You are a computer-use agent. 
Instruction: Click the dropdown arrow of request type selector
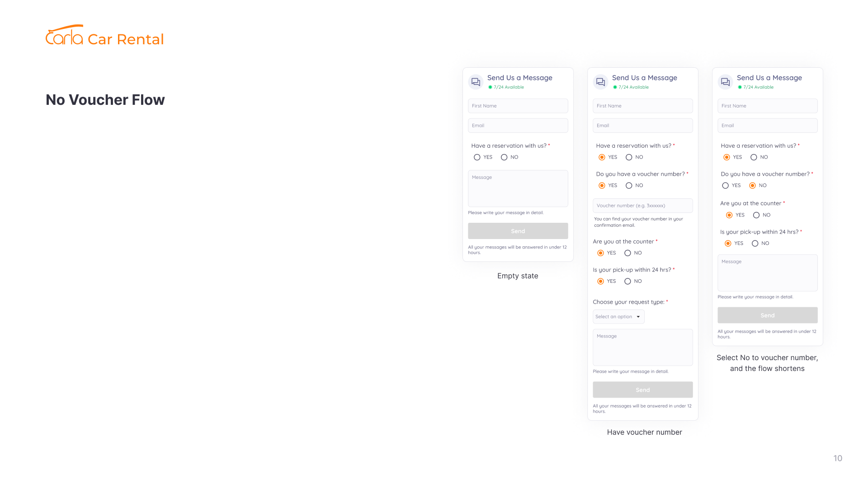coord(638,317)
